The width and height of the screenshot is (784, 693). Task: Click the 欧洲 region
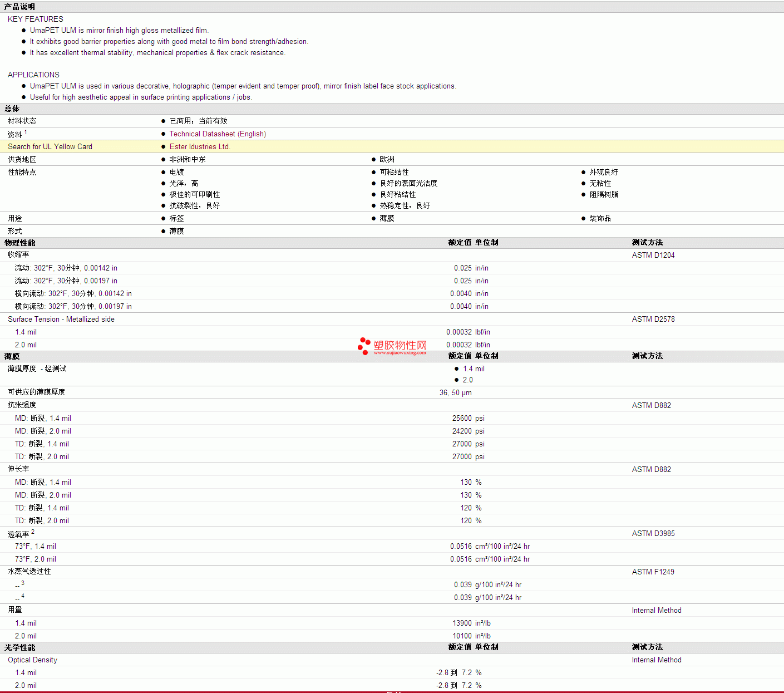click(x=387, y=159)
